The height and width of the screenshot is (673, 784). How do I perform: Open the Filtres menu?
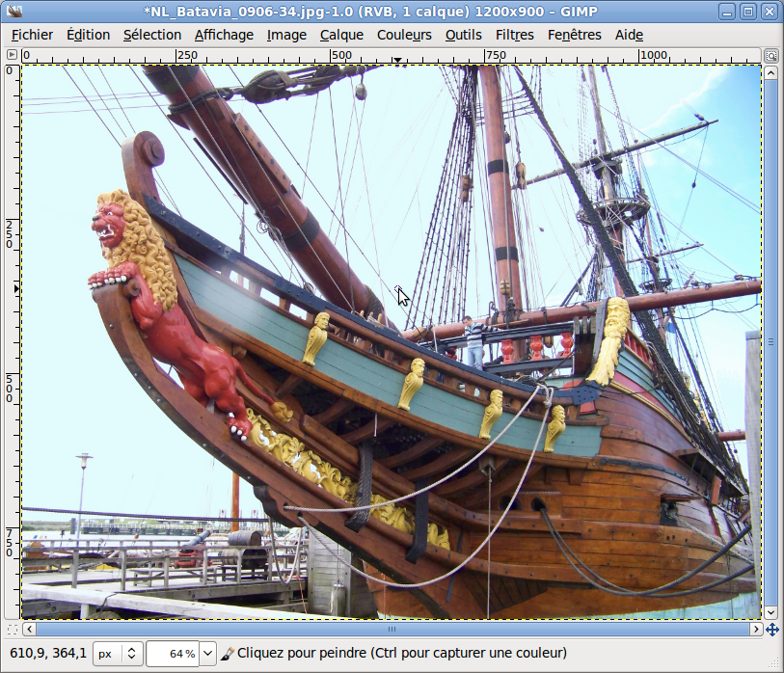tap(515, 35)
